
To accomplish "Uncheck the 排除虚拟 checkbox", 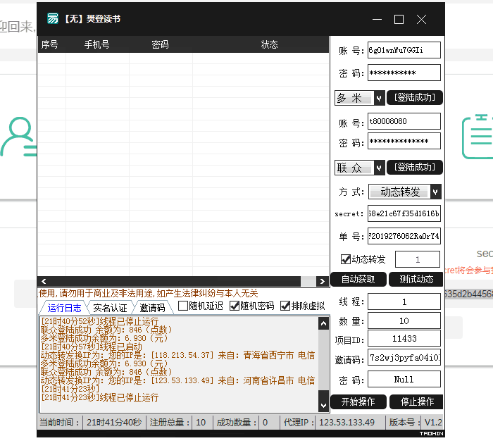I will [x=285, y=306].
